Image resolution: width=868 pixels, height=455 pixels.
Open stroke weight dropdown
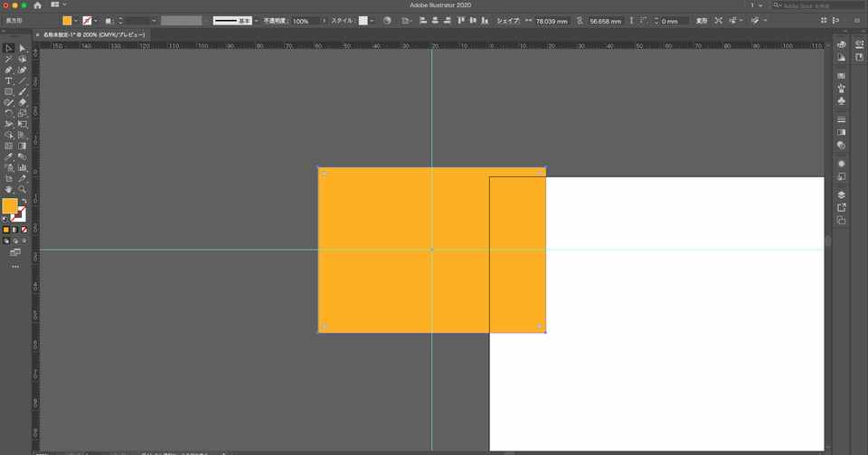(154, 21)
